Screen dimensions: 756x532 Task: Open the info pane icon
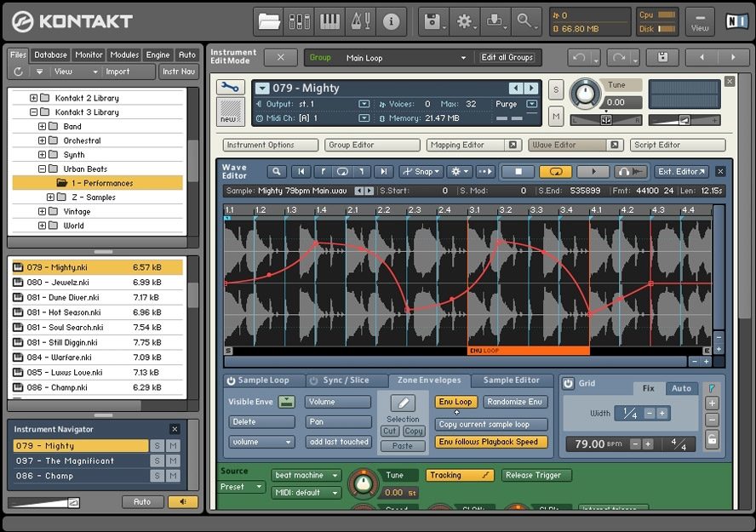coord(391,21)
